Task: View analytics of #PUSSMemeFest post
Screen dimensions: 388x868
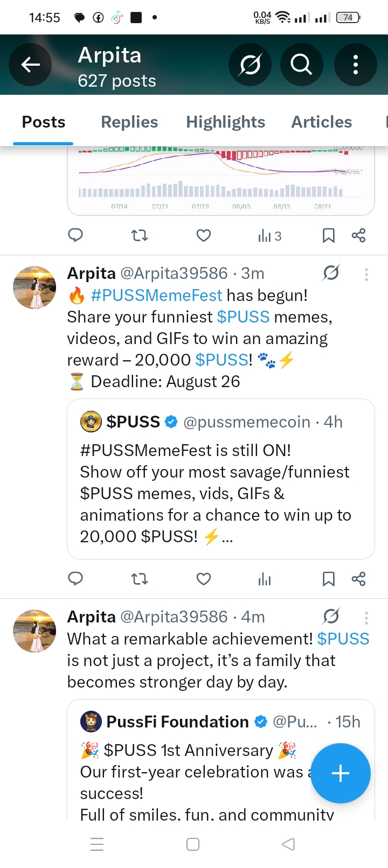Action: point(264,579)
